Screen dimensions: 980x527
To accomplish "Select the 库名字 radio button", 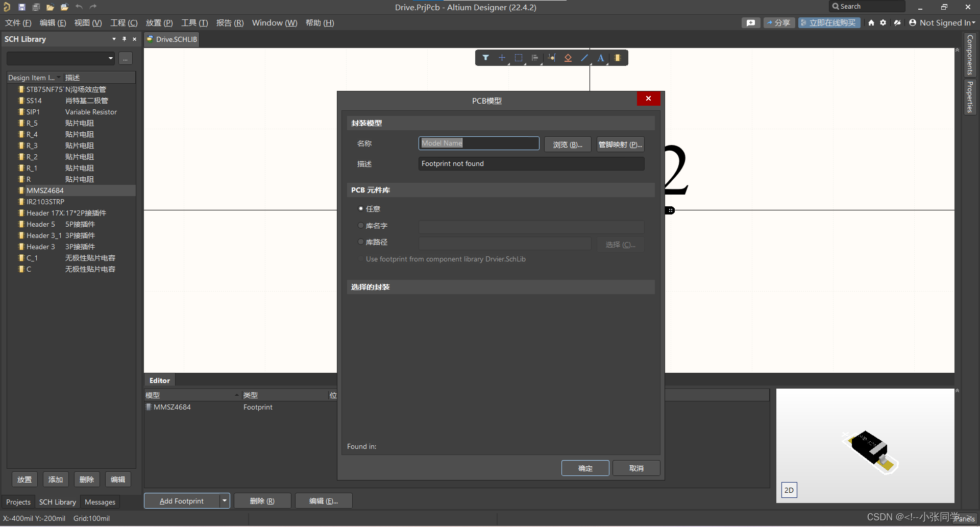I will pyautogui.click(x=361, y=225).
